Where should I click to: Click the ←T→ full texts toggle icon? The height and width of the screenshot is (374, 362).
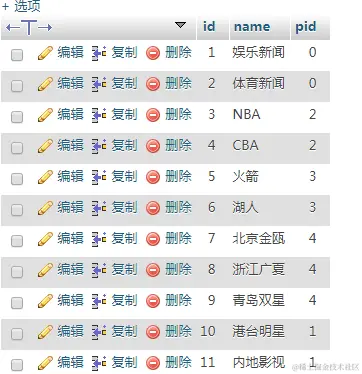pyautogui.click(x=29, y=27)
